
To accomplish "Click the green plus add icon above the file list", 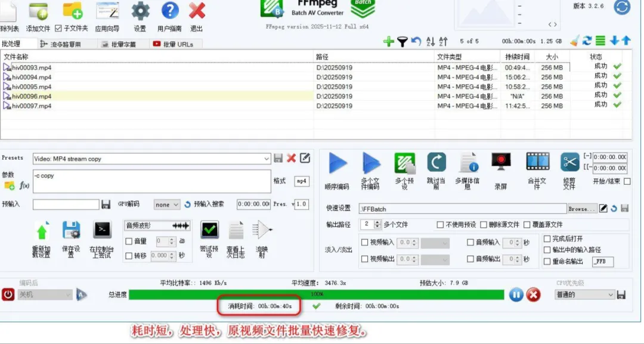I will pos(388,42).
